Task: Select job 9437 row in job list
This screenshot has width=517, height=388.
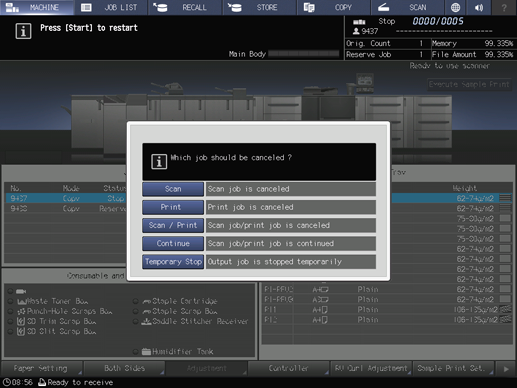Action: click(x=66, y=198)
